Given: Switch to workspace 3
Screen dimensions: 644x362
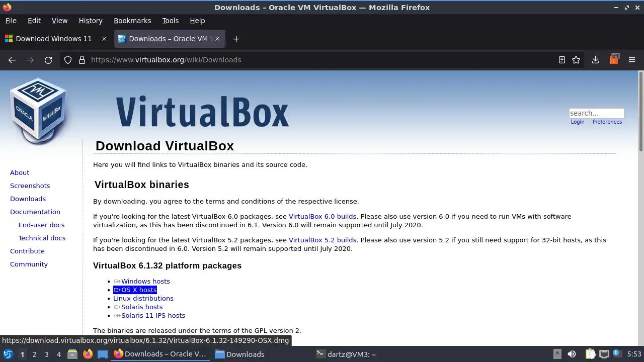Looking at the screenshot, I should pyautogui.click(x=46, y=354).
